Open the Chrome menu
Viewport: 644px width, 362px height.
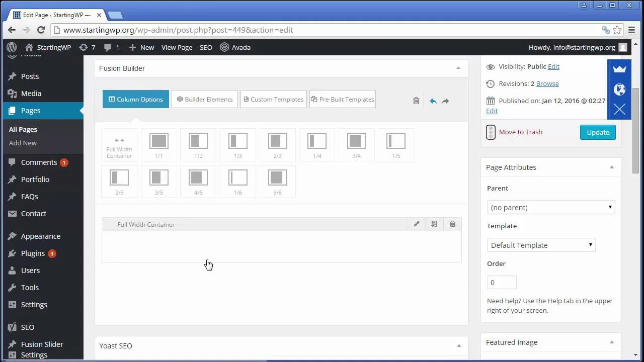[631, 30]
